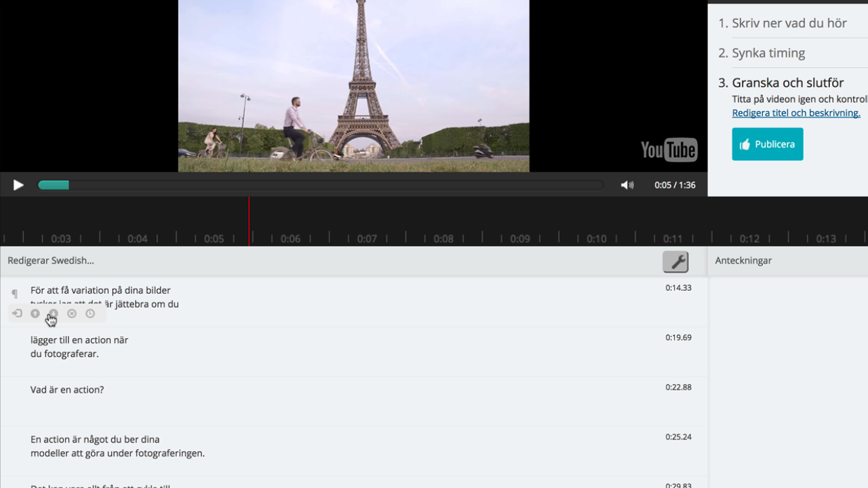Select the subtitle 'Vad är en action?'
868x488 pixels.
click(67, 390)
